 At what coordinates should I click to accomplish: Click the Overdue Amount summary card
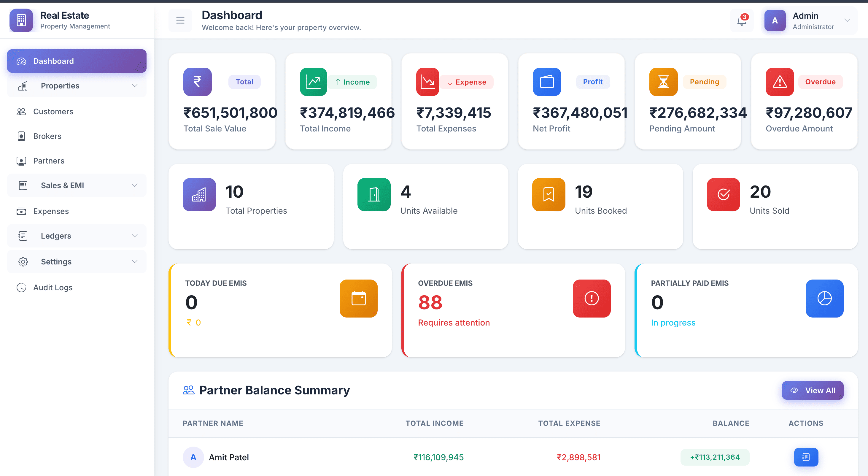804,101
